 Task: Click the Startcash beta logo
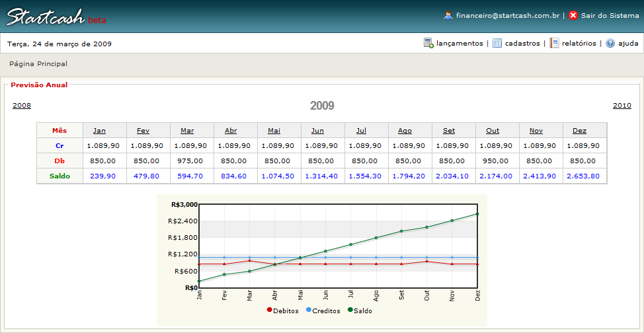[56, 17]
